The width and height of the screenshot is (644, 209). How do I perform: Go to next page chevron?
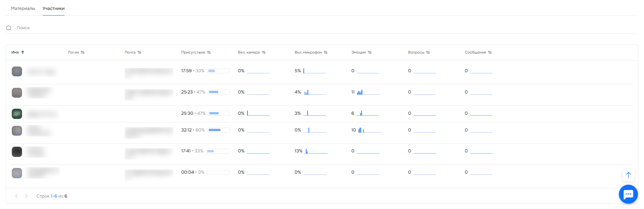(26, 196)
